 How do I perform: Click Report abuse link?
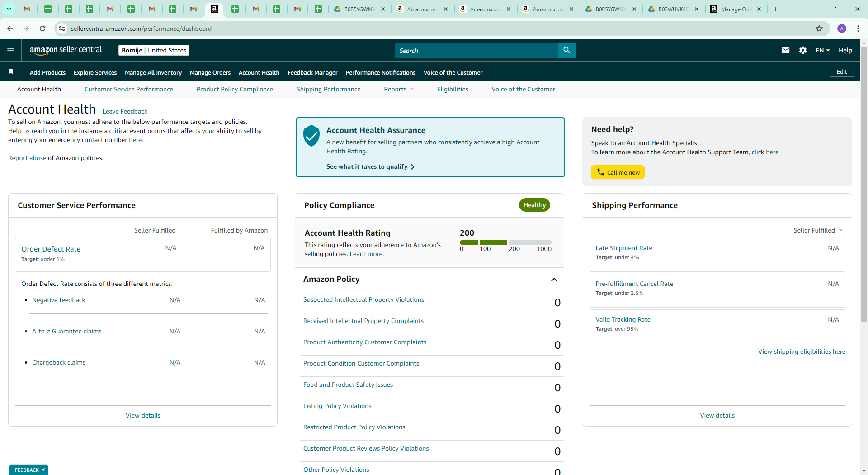click(x=27, y=158)
